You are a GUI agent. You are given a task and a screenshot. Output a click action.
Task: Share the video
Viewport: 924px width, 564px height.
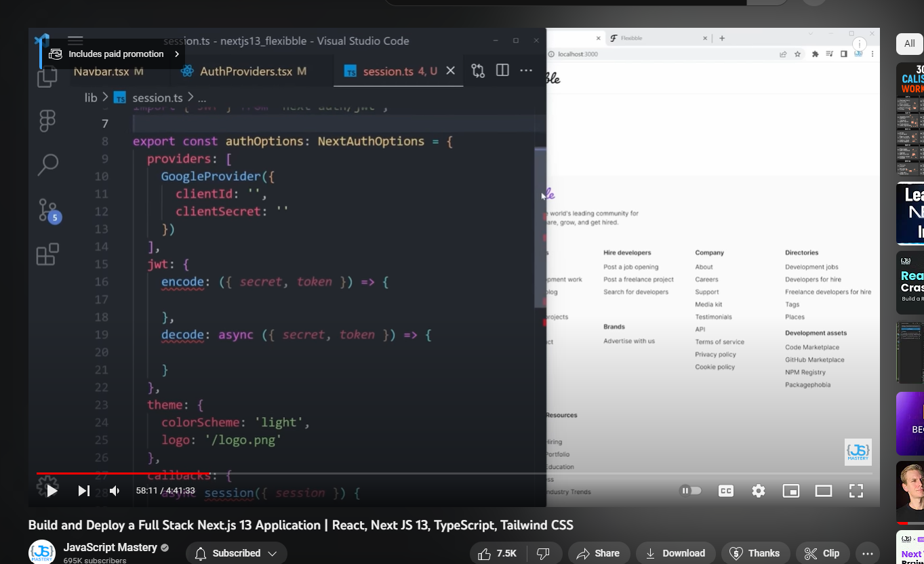coord(599,554)
